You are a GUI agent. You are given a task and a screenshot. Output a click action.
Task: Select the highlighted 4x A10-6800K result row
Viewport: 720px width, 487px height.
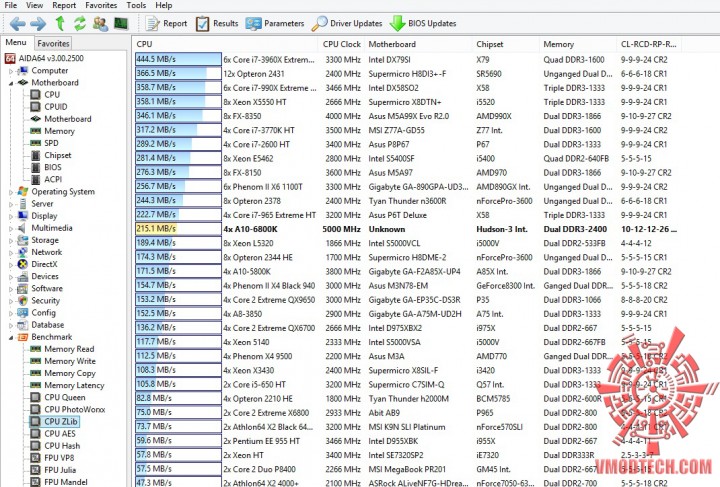point(407,229)
